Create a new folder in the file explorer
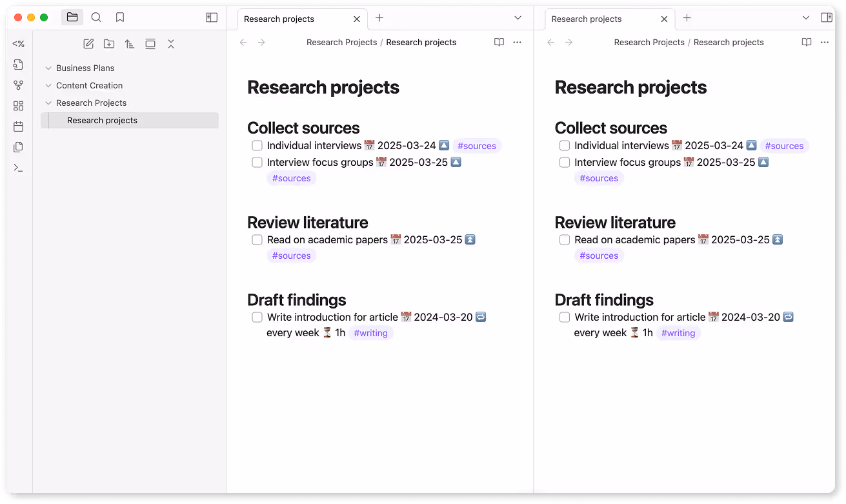 pyautogui.click(x=109, y=43)
